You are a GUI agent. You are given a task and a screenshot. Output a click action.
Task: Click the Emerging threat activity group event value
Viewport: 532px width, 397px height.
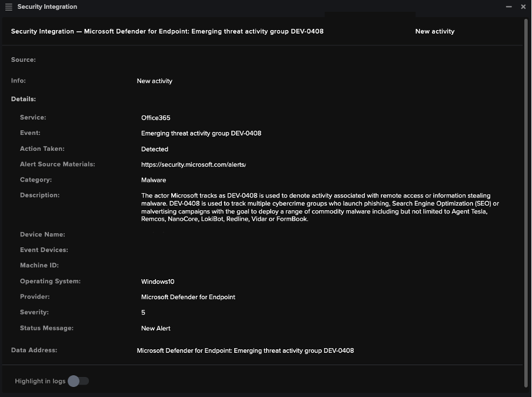pyautogui.click(x=200, y=133)
